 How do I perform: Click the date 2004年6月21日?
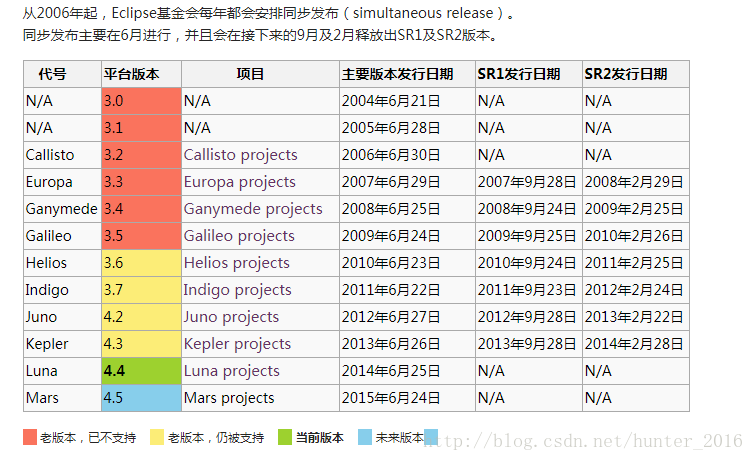point(391,101)
